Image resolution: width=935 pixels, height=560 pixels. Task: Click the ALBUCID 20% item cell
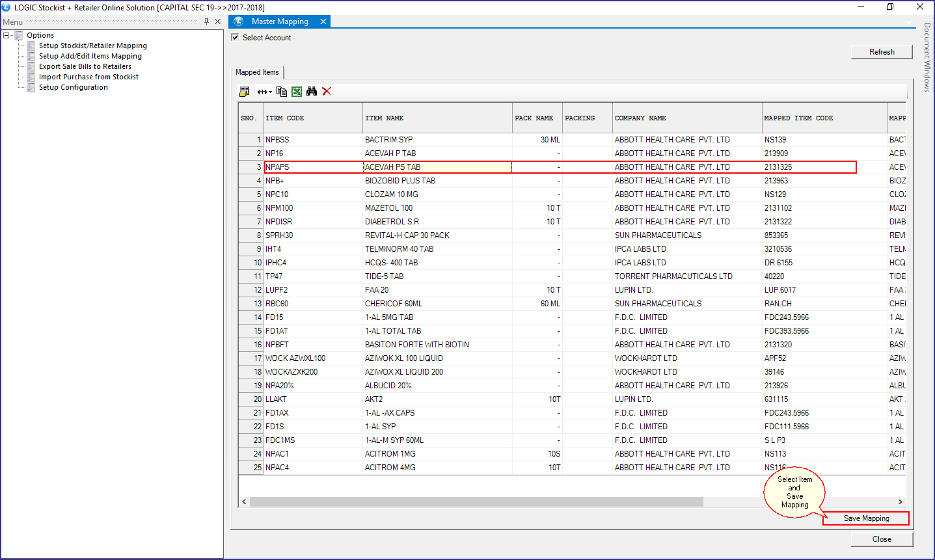[x=437, y=386]
